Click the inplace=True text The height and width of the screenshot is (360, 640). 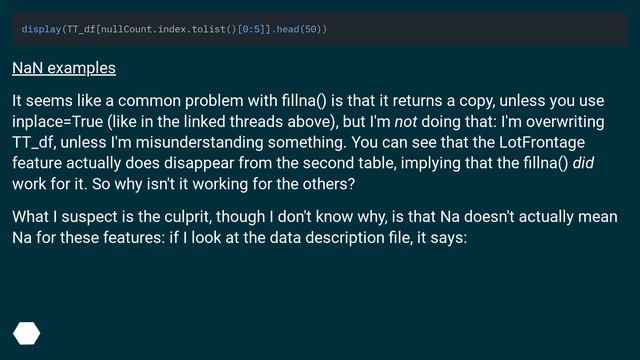pos(57,122)
